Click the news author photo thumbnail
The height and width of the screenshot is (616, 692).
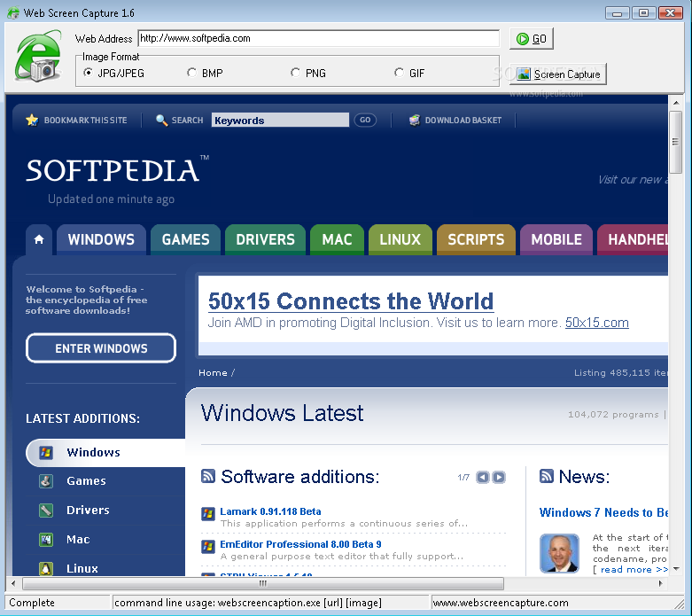click(x=559, y=553)
